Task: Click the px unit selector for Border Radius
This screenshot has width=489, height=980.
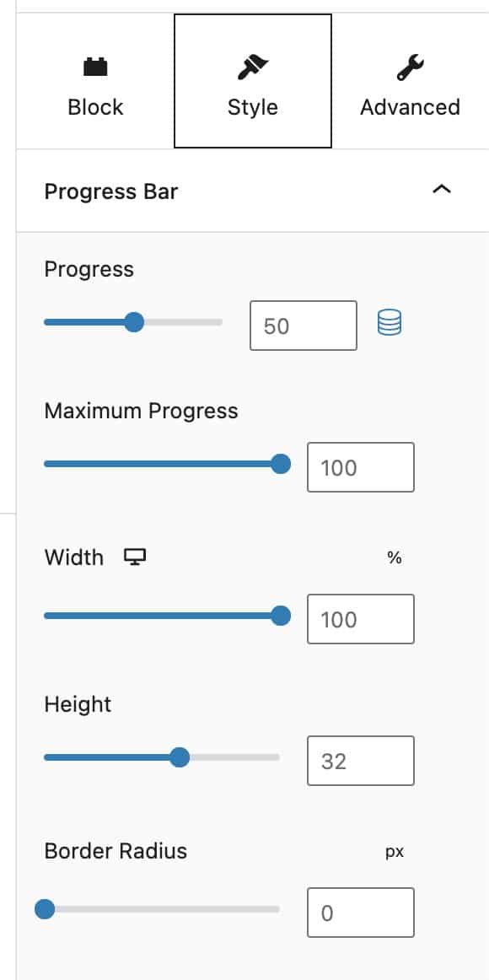Action: pyautogui.click(x=394, y=852)
